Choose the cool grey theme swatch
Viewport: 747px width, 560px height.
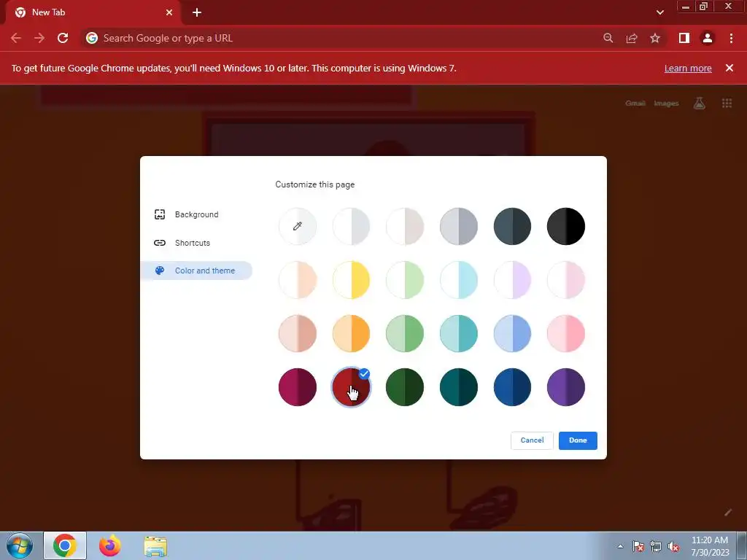point(458,226)
